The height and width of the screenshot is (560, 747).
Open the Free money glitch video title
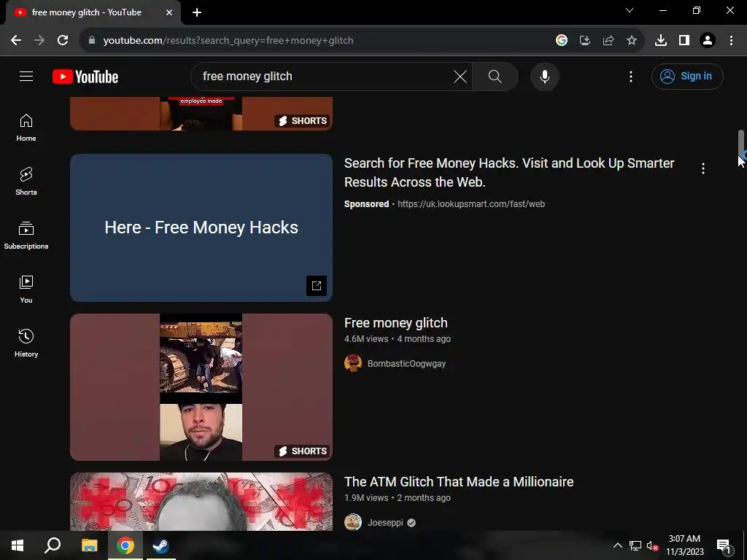pyautogui.click(x=396, y=323)
